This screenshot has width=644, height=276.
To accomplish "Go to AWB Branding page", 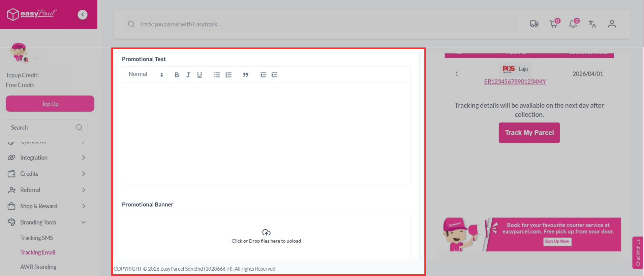I will [x=38, y=267].
